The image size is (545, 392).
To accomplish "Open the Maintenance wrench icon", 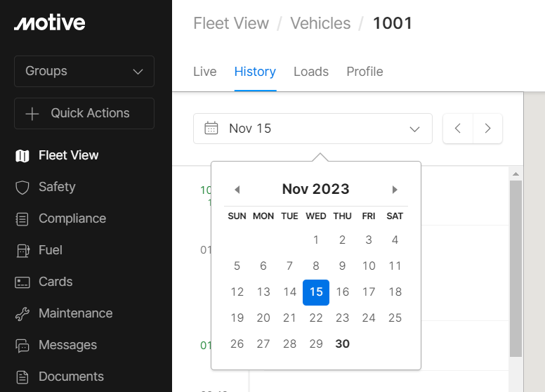I will tap(22, 314).
